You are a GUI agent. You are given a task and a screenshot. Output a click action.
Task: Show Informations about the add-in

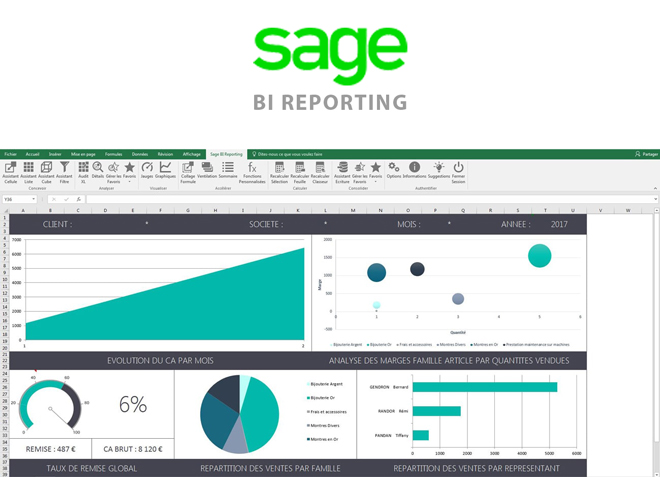coord(415,171)
